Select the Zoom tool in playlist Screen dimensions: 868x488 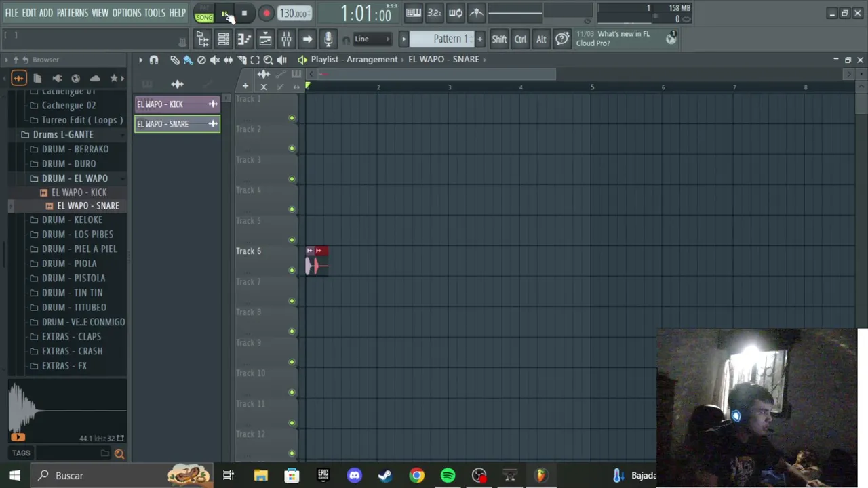[269, 60]
